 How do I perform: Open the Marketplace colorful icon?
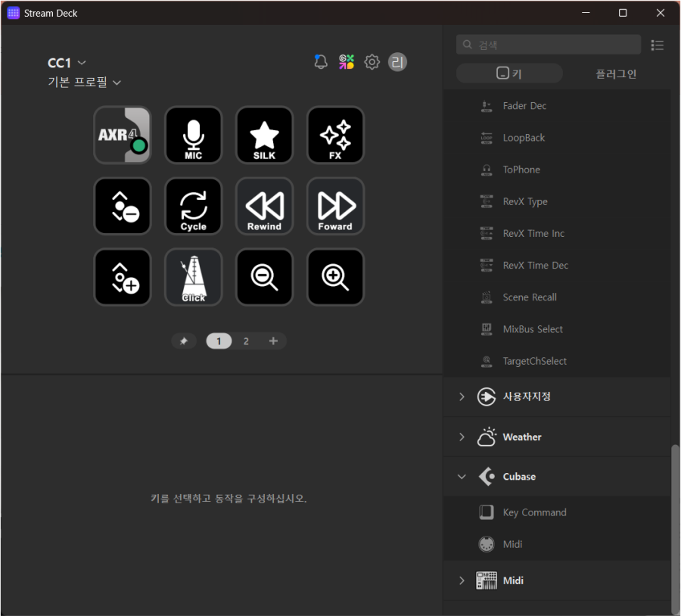click(x=346, y=62)
